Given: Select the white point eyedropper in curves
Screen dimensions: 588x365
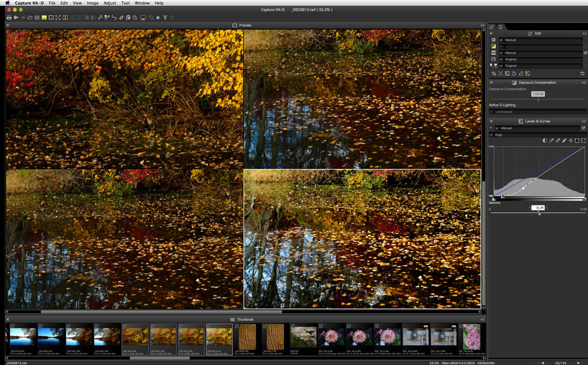Looking at the screenshot, I should (x=564, y=140).
